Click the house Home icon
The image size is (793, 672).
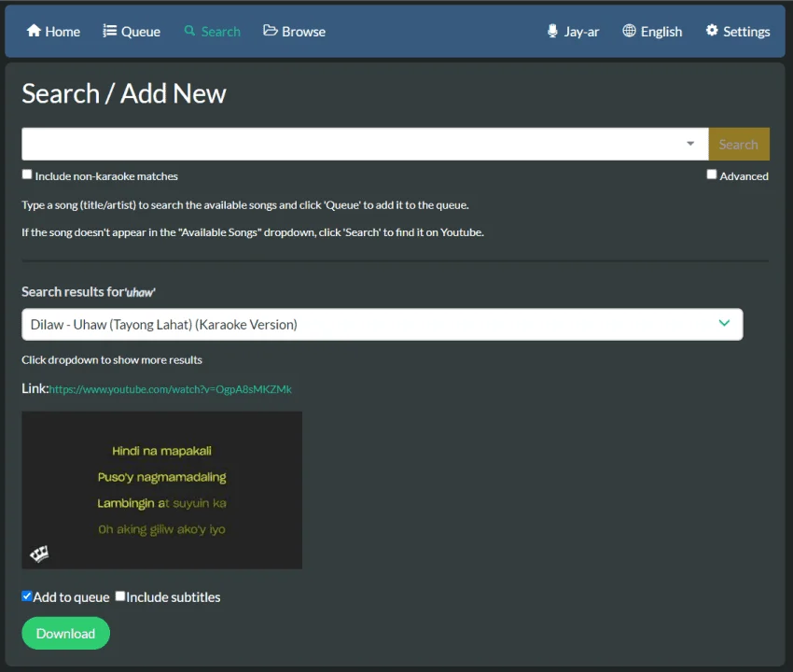coord(34,31)
